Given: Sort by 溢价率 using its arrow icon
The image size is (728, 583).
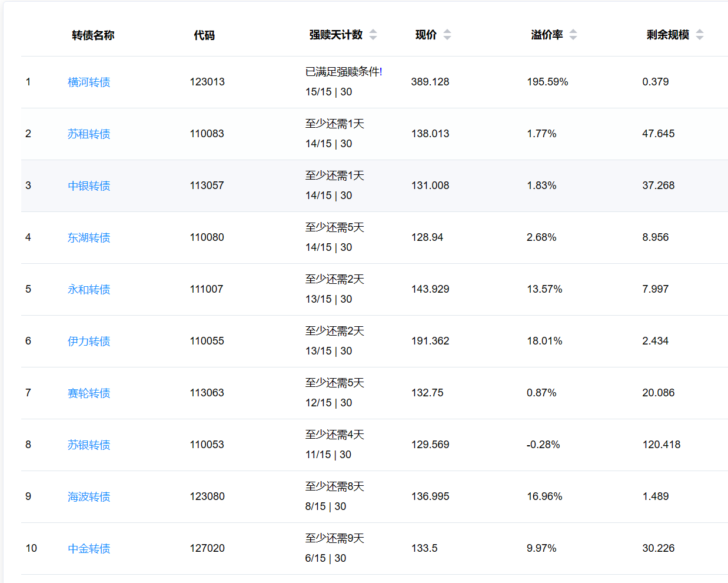Looking at the screenshot, I should click(573, 35).
